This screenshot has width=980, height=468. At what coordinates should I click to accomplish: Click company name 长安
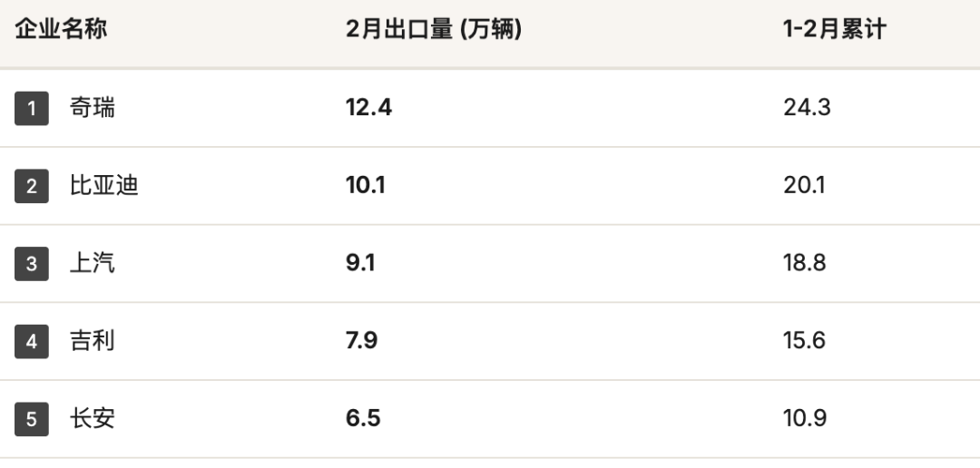[93, 420]
